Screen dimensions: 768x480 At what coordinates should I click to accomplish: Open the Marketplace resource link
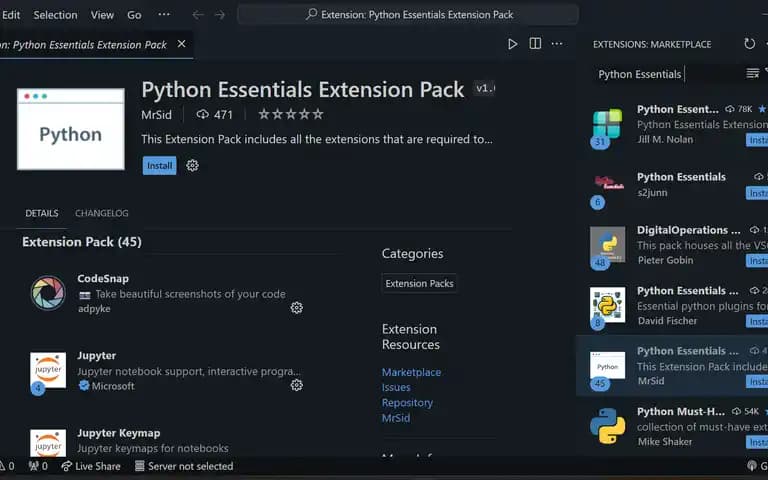click(411, 372)
